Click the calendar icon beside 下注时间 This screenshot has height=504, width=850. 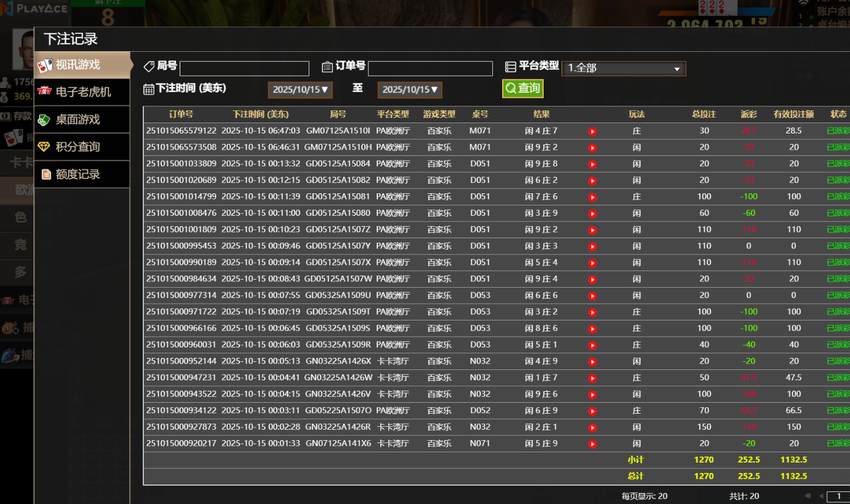[149, 89]
